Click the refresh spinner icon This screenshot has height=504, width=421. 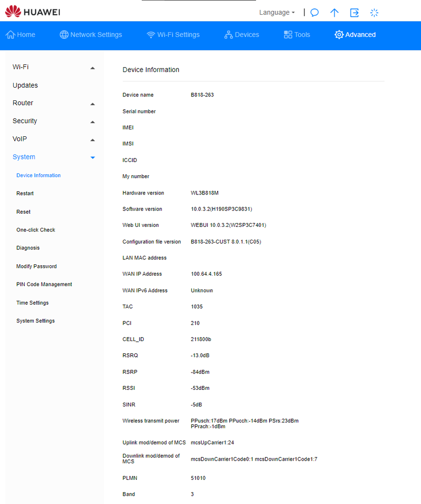[x=374, y=12]
